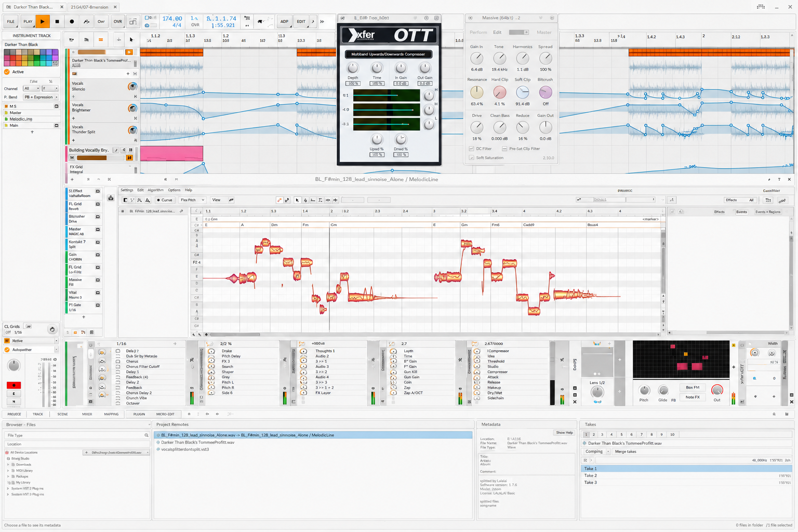Click the Note FX button
798x532 pixels.
[693, 397]
